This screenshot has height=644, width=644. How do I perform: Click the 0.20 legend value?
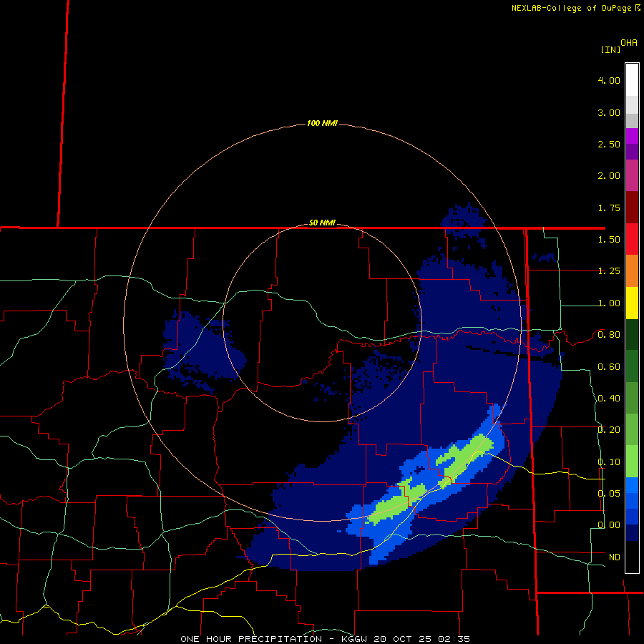click(x=609, y=430)
